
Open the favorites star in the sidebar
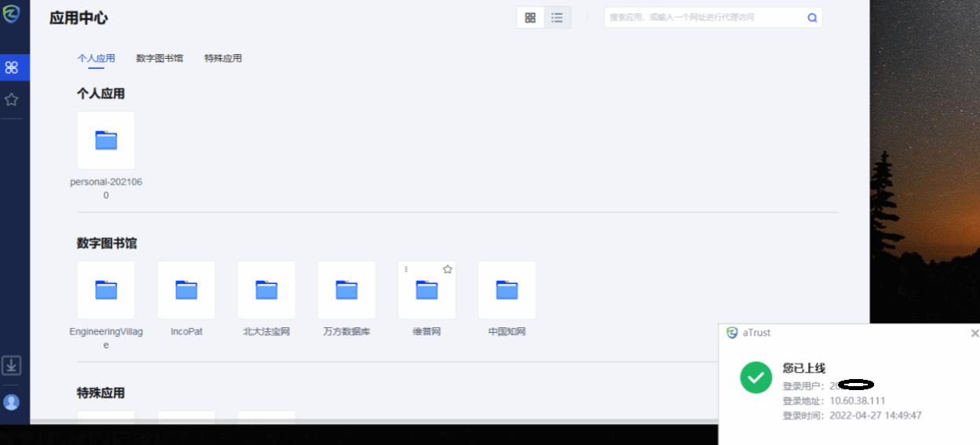click(x=11, y=100)
